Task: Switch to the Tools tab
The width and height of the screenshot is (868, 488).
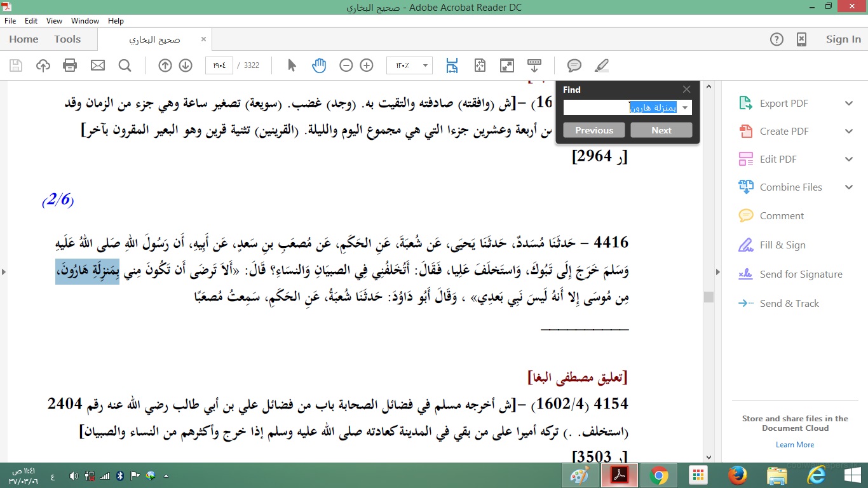Action: click(67, 39)
